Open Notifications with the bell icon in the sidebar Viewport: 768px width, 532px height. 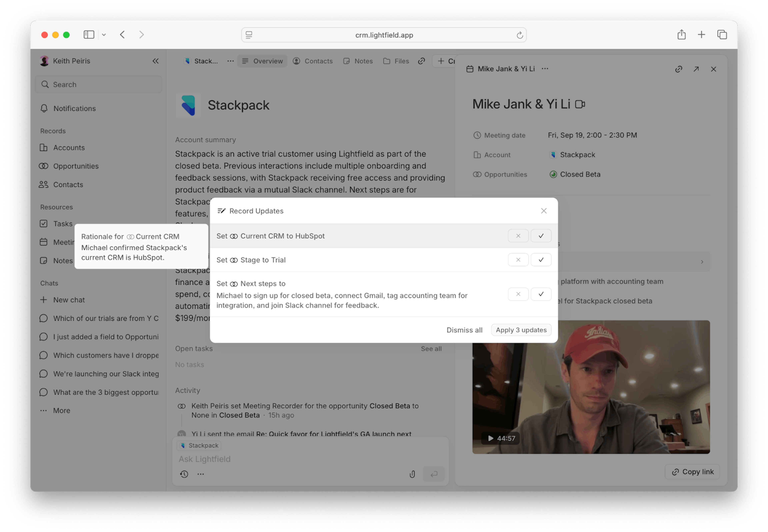click(44, 108)
